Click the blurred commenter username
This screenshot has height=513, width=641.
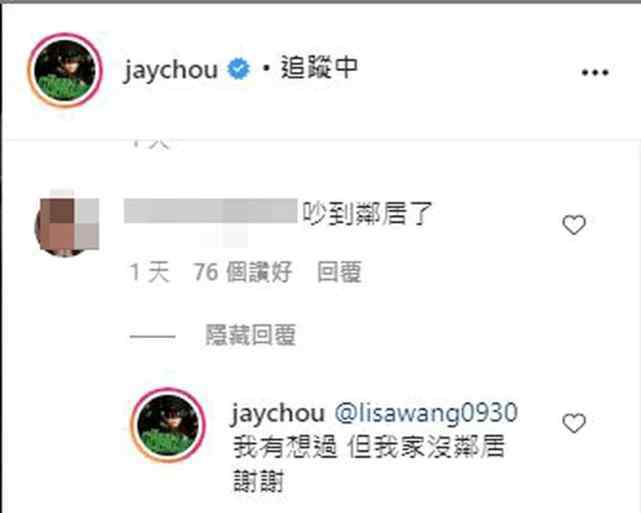[211, 211]
